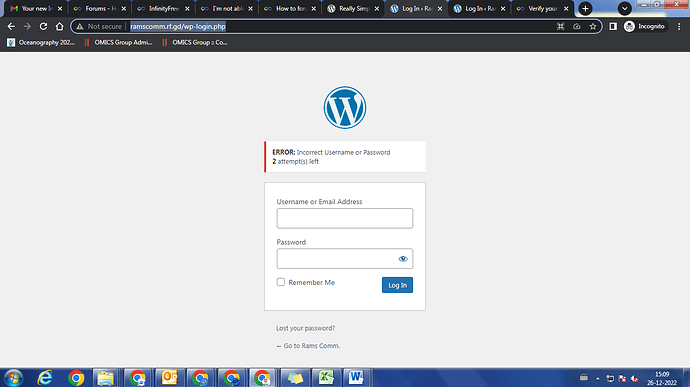Open a new browser tab
The height and width of the screenshot is (387, 690).
coord(585,8)
